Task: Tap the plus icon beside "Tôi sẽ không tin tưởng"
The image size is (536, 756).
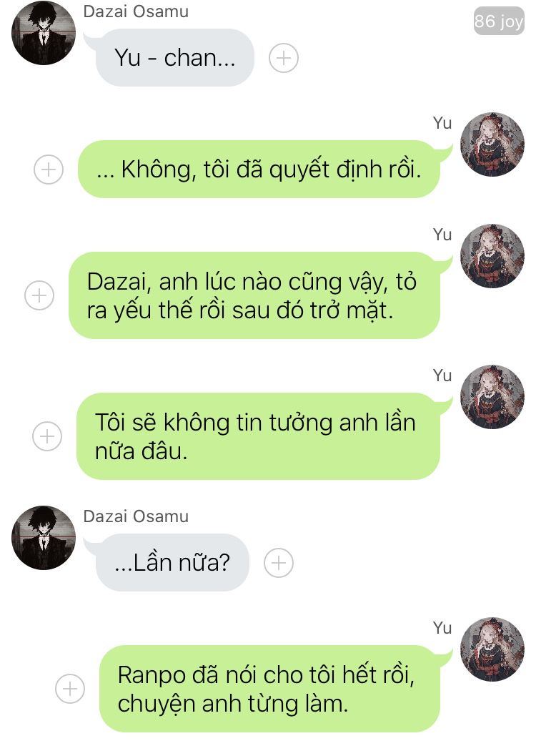Action: pos(47,436)
